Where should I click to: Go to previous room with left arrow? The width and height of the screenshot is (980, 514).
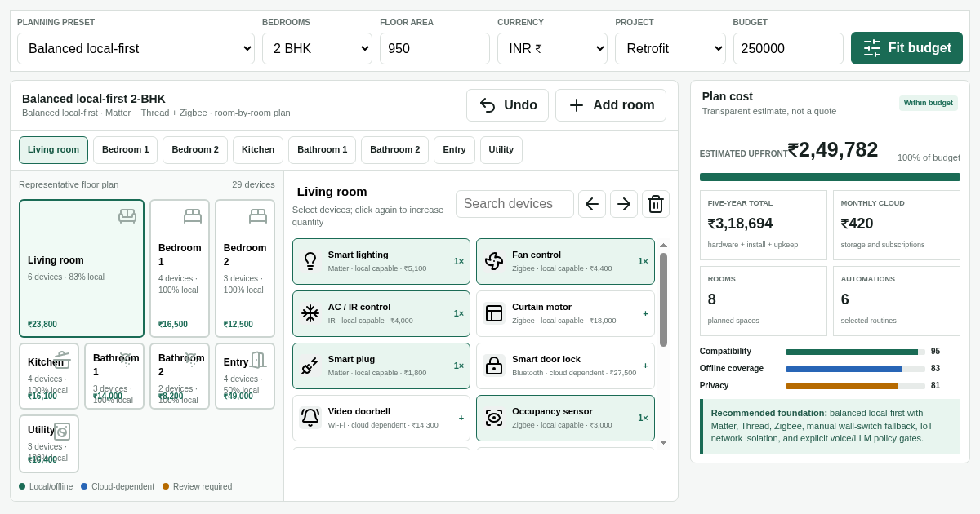pos(592,204)
